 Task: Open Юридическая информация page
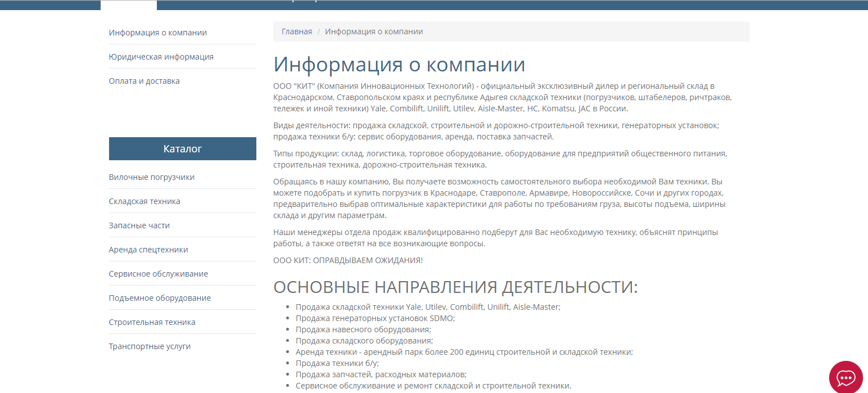pyautogui.click(x=161, y=57)
